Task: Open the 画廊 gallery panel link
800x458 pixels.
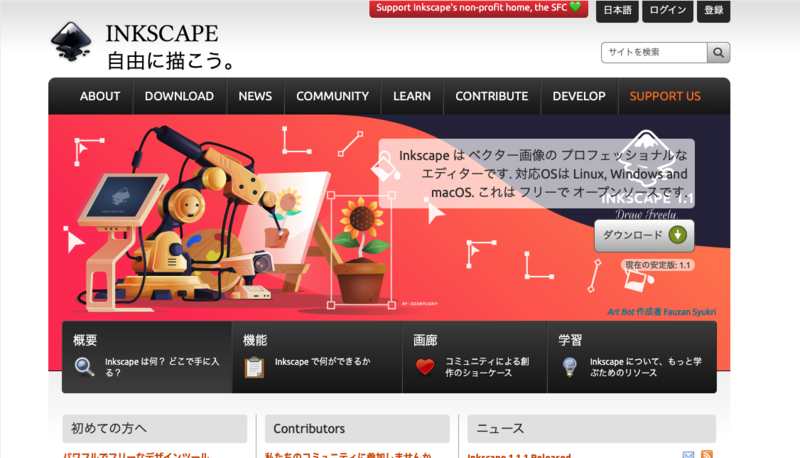Action: tap(474, 357)
